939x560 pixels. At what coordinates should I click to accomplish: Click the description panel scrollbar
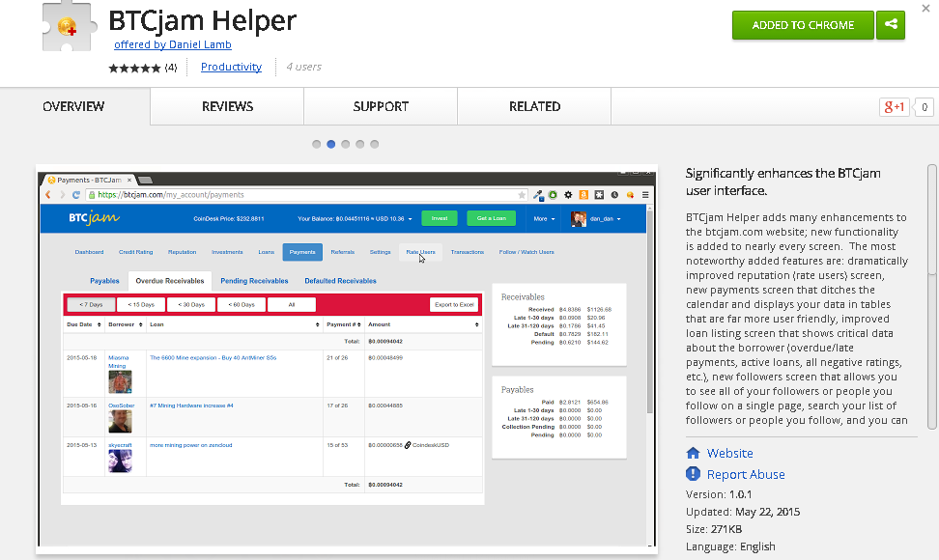click(x=931, y=296)
